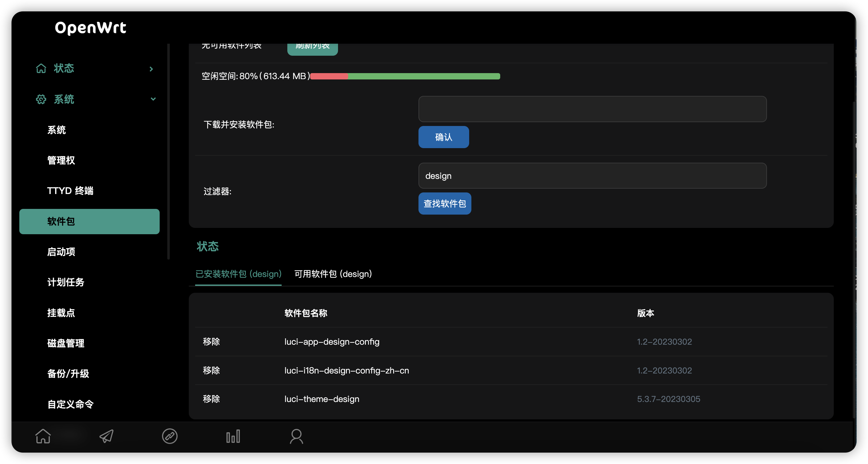This screenshot has height=464, width=868.
Task: Open the TTYD 终端 sidebar item
Action: pyautogui.click(x=70, y=191)
